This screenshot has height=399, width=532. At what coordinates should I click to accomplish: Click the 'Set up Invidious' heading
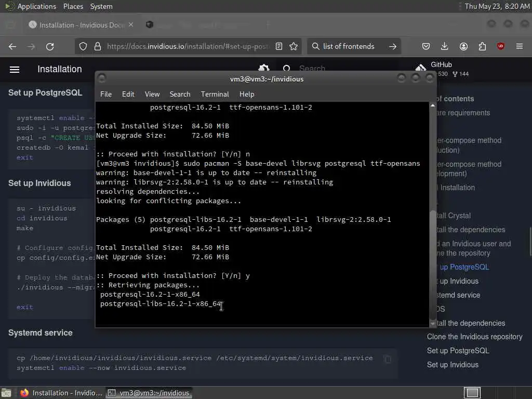(x=39, y=183)
